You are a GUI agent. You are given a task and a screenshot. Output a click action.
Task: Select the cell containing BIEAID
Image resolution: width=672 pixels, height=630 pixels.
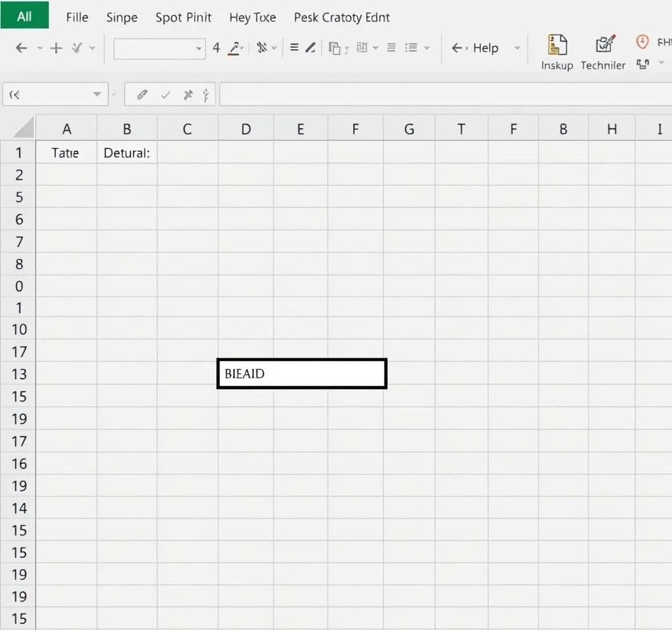(x=302, y=373)
